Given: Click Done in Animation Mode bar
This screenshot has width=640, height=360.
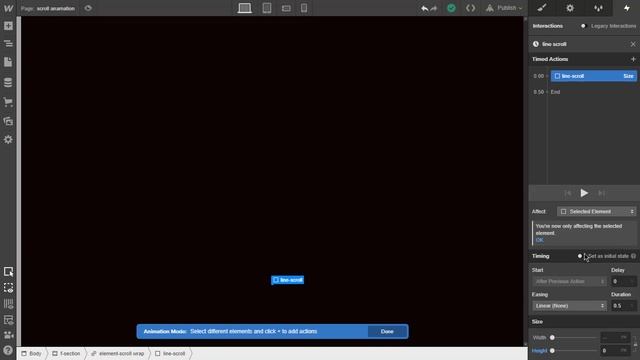Looking at the screenshot, I should [x=387, y=331].
